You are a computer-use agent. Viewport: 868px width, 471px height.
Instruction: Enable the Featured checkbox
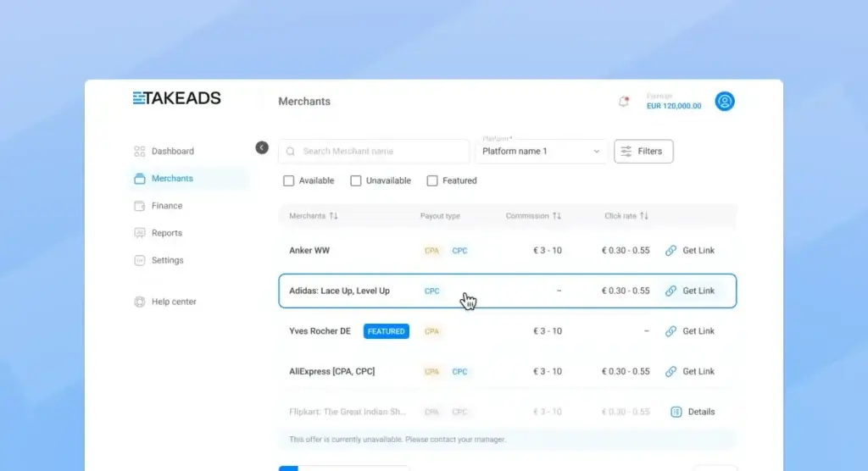(x=432, y=181)
